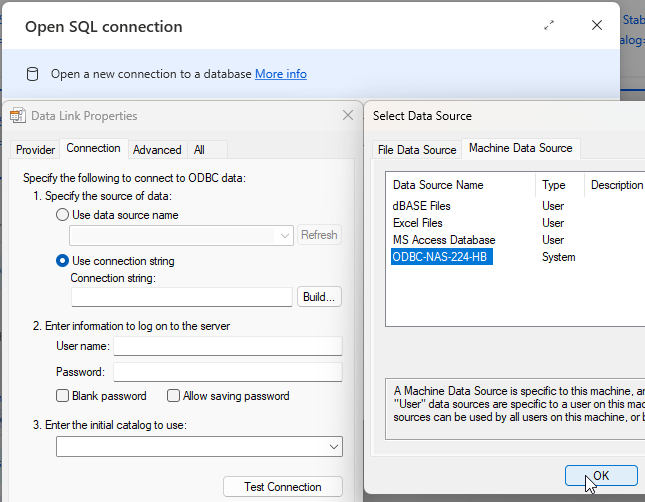Click the expand dialog arrows icon
This screenshot has width=645, height=502.
point(549,26)
